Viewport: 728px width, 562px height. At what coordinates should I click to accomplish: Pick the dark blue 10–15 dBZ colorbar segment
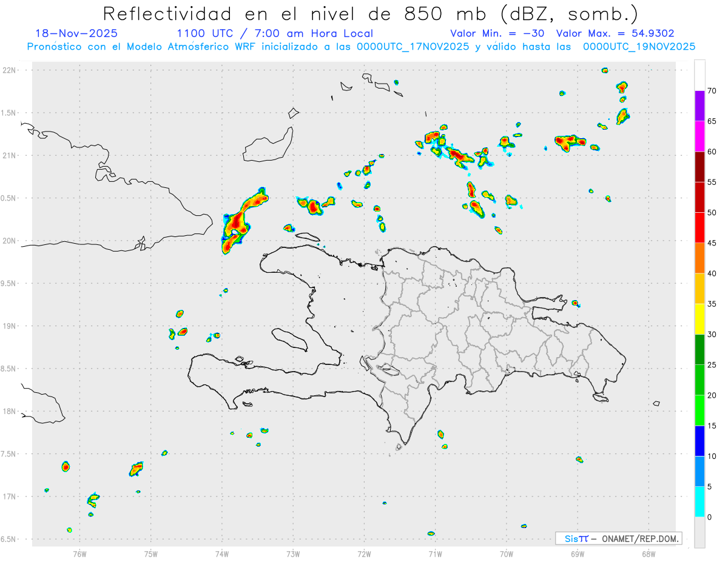[x=699, y=441]
